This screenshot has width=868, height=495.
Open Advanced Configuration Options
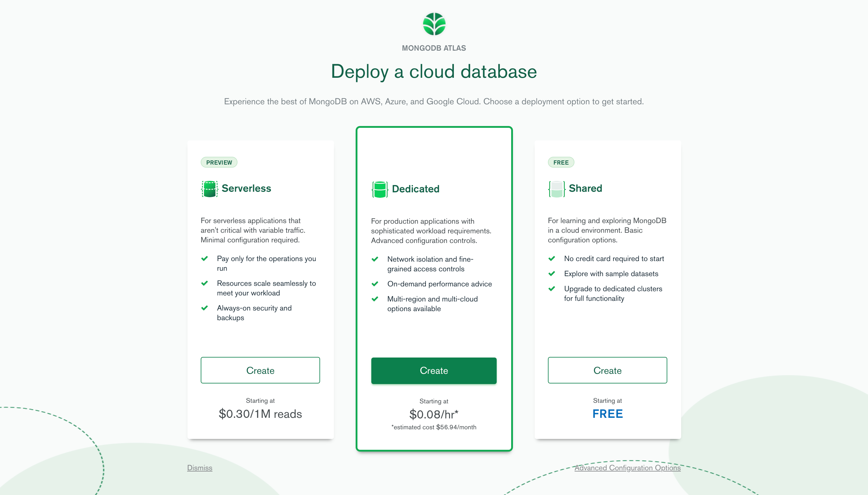tap(627, 468)
